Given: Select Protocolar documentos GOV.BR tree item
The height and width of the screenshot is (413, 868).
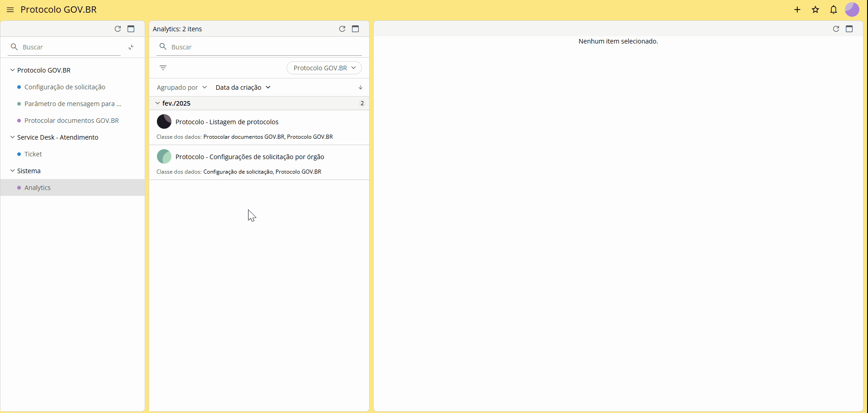Looking at the screenshot, I should [x=72, y=121].
